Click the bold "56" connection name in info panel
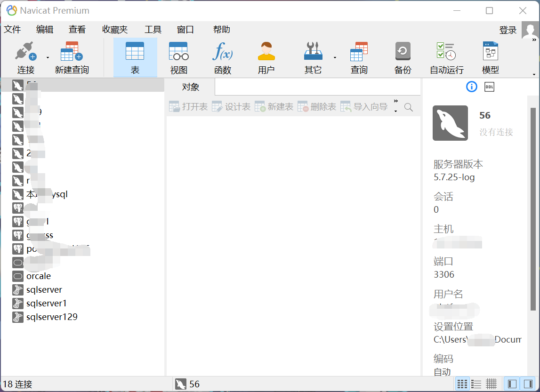The width and height of the screenshot is (540, 392). (485, 115)
